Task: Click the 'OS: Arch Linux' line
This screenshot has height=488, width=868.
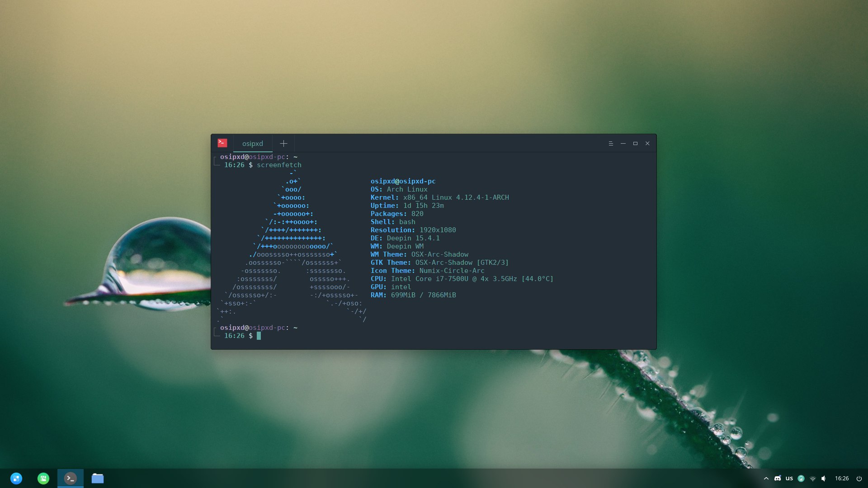Action: 399,189
